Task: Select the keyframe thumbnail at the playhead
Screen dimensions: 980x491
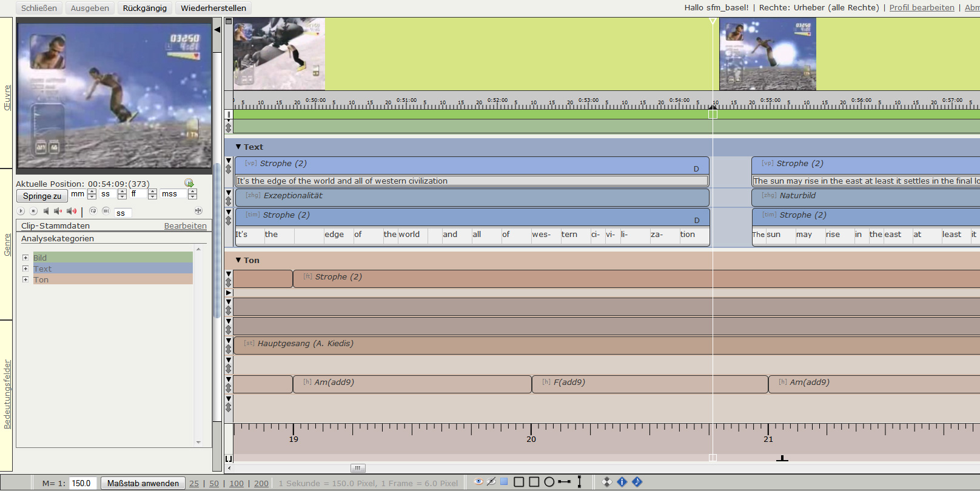Action: pyautogui.click(x=767, y=54)
